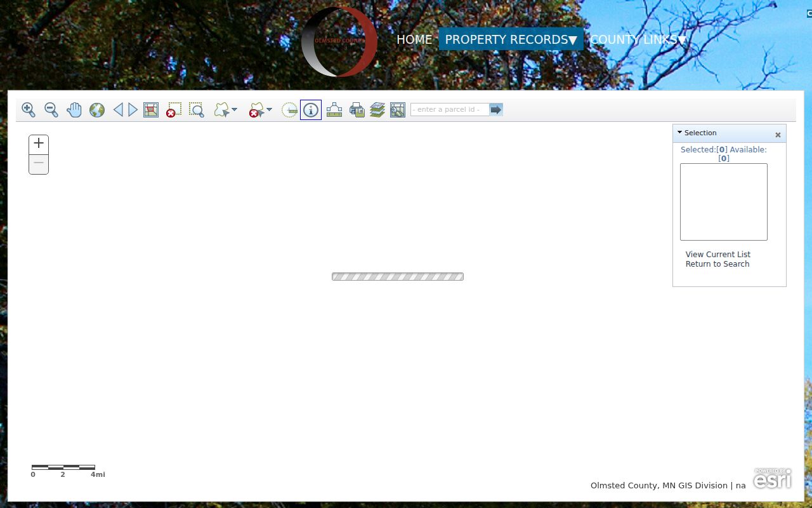Close the Selection panel

click(778, 135)
